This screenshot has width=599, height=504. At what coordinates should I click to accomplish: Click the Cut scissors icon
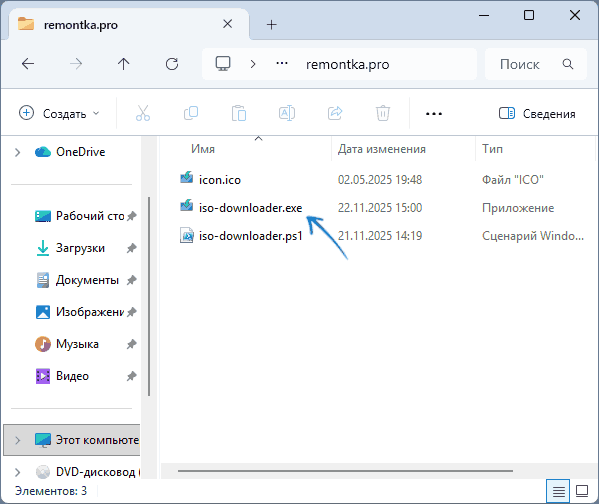[143, 113]
